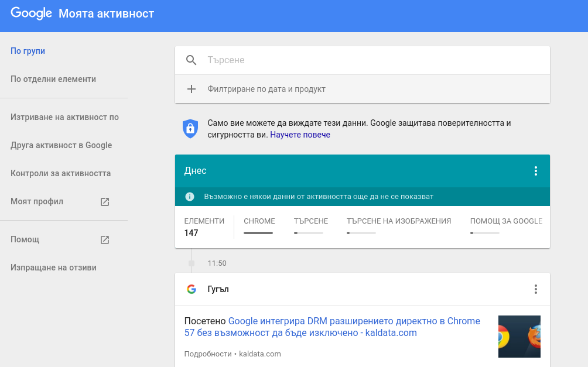Select the CHROME product filter

259,221
